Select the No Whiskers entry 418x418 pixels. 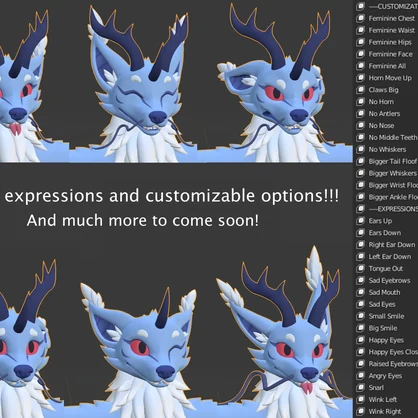(386, 149)
